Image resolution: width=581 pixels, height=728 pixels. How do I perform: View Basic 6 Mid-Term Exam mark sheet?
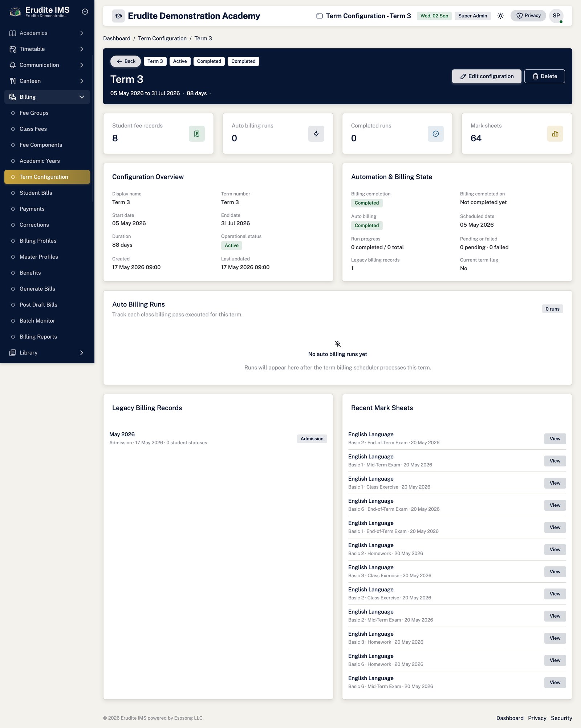555,683
